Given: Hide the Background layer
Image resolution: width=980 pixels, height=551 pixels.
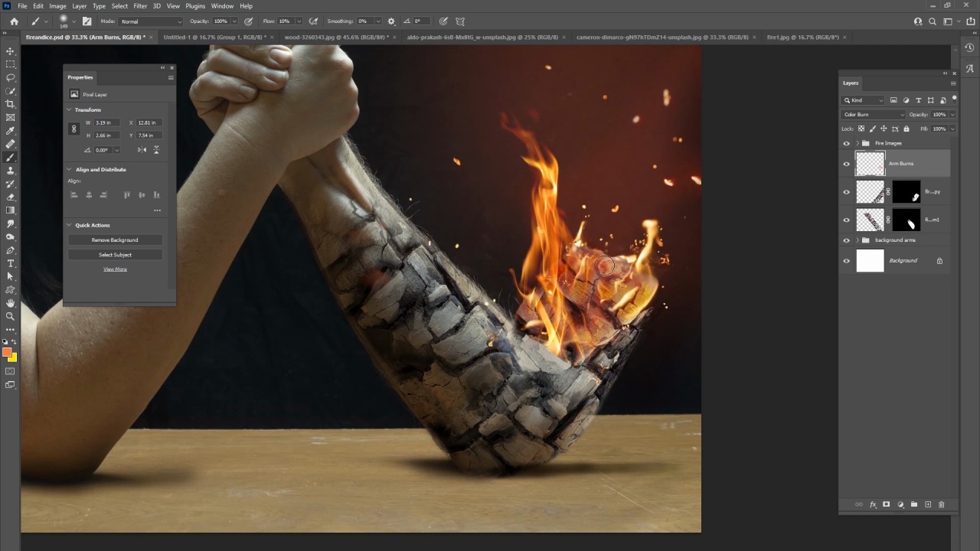Looking at the screenshot, I should [846, 261].
